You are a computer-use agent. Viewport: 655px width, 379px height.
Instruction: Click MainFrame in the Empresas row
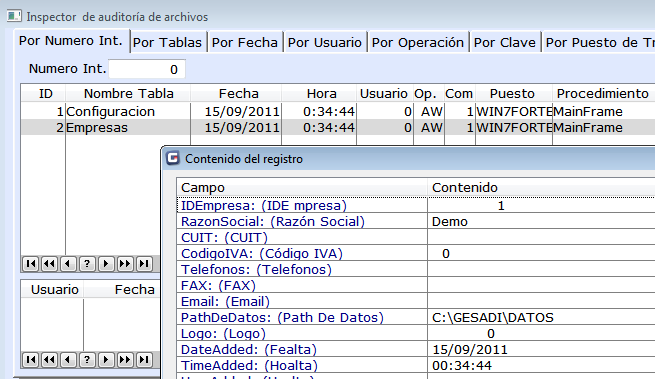[x=588, y=127]
